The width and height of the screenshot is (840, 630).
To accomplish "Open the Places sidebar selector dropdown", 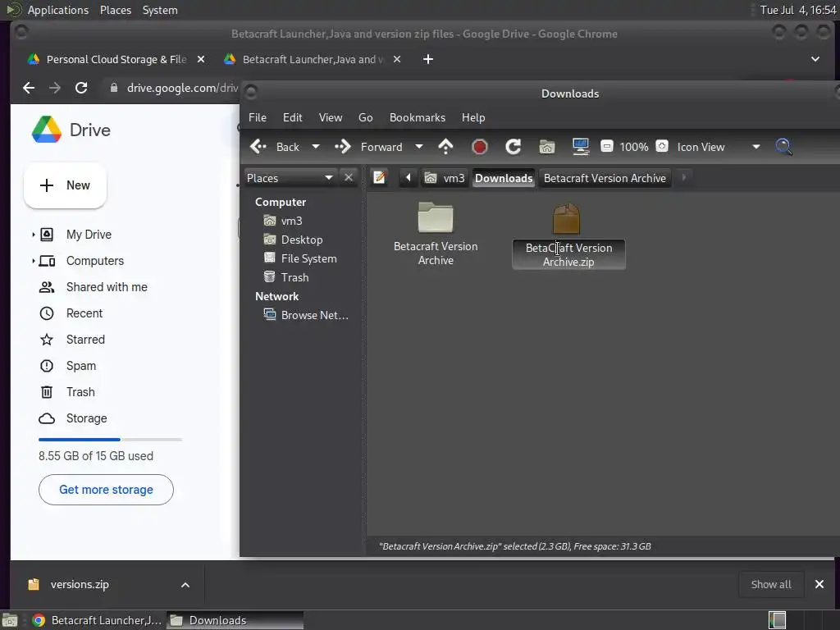I will tap(290, 178).
